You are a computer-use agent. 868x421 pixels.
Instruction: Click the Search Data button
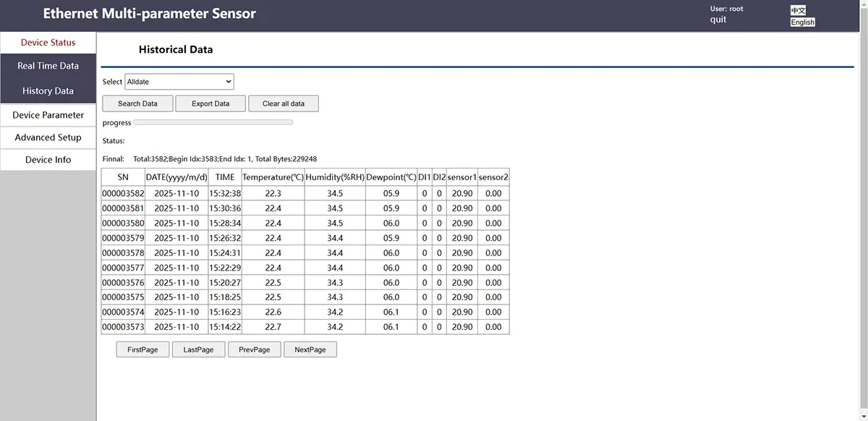(x=137, y=103)
